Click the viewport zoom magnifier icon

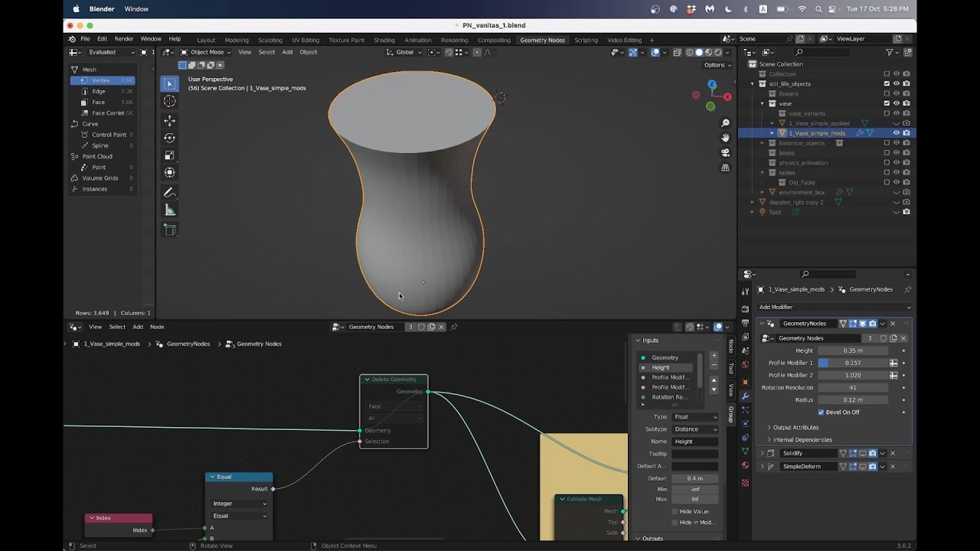[x=725, y=123]
